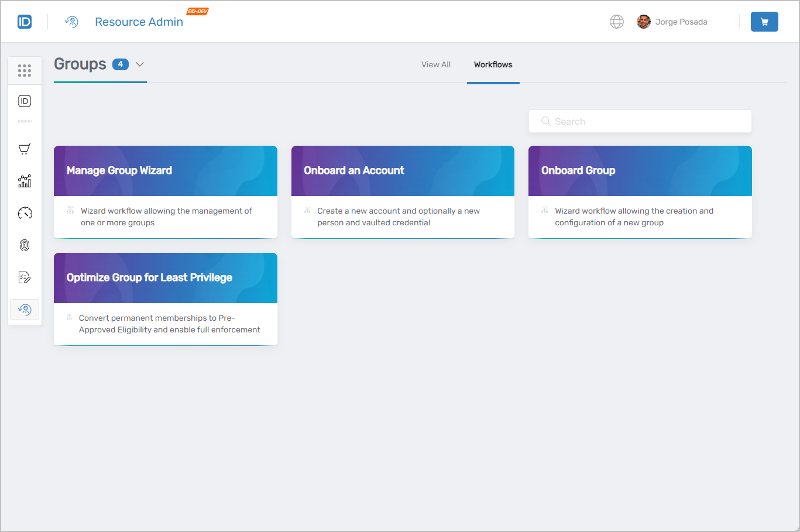Select the fingerprint icon in the sidebar

(x=25, y=245)
